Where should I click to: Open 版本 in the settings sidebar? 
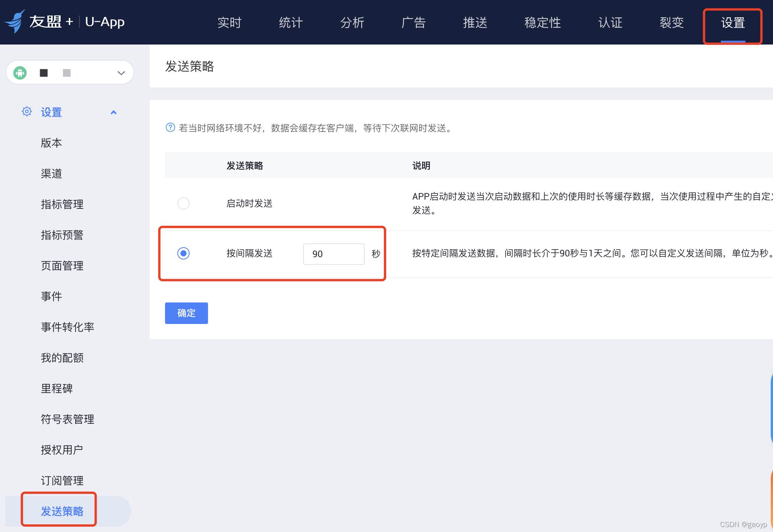pyautogui.click(x=51, y=143)
